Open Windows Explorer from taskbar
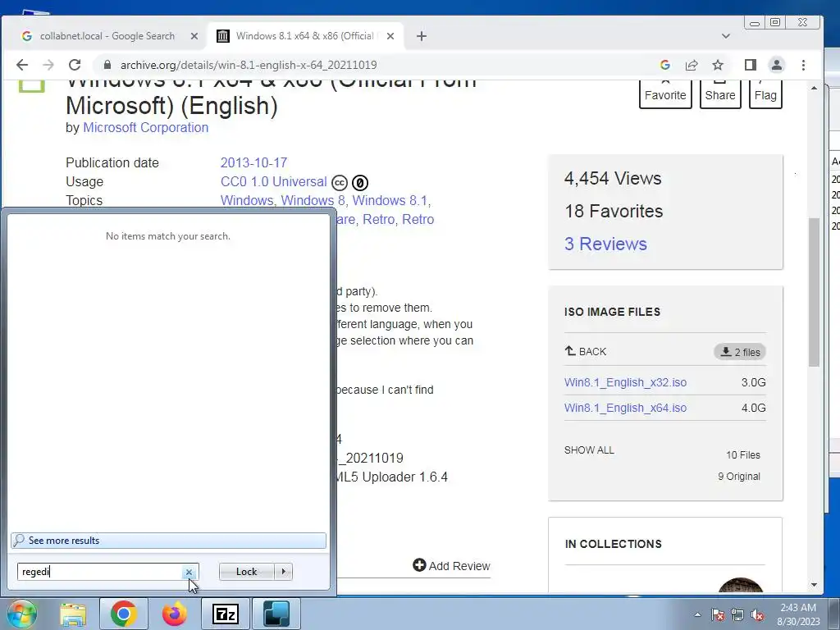This screenshot has height=630, width=840. coord(73,614)
